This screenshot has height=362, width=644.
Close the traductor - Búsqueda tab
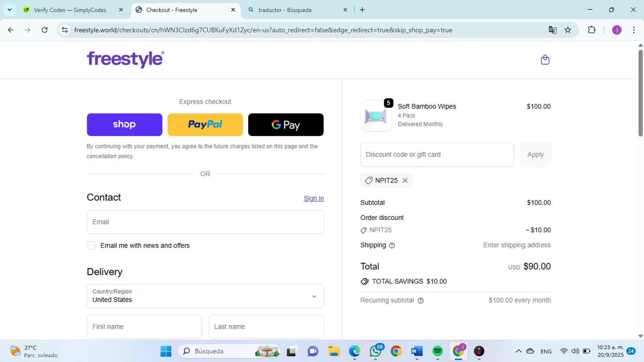(345, 9)
